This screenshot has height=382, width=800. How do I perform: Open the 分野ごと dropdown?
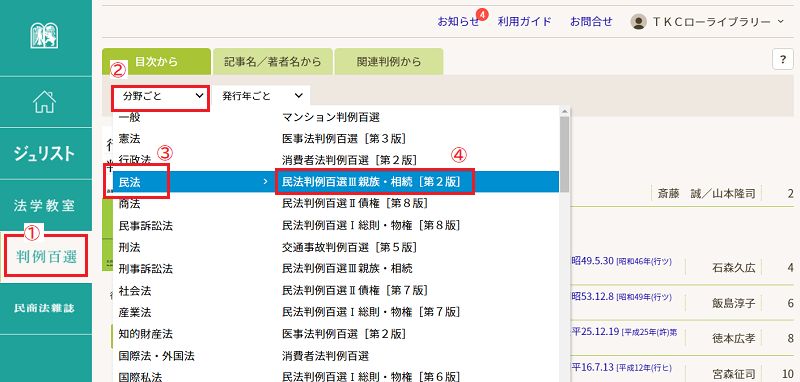pos(160,96)
